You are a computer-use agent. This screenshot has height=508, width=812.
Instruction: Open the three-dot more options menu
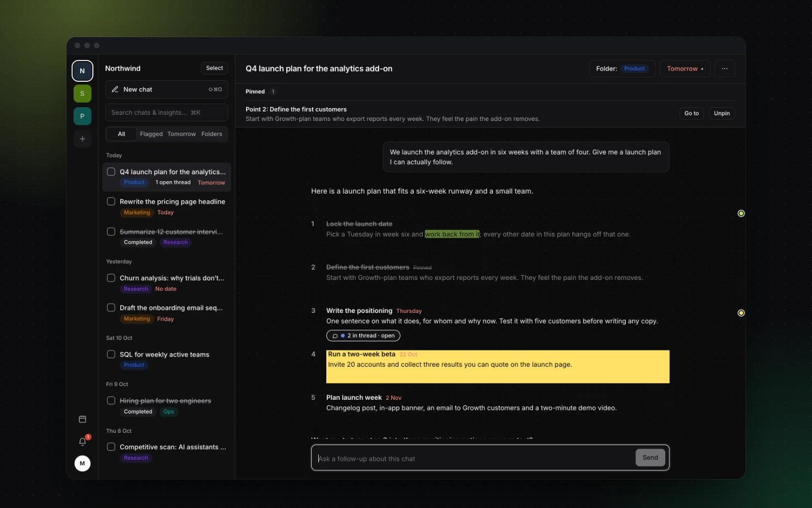point(725,69)
